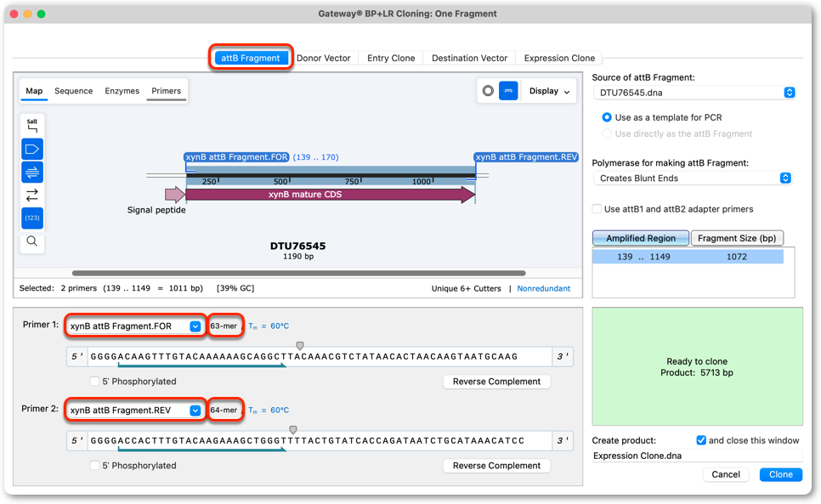Select the 139 .. 1149 amplified region row
Image resolution: width=821 pixels, height=504 pixels.
[x=688, y=257]
